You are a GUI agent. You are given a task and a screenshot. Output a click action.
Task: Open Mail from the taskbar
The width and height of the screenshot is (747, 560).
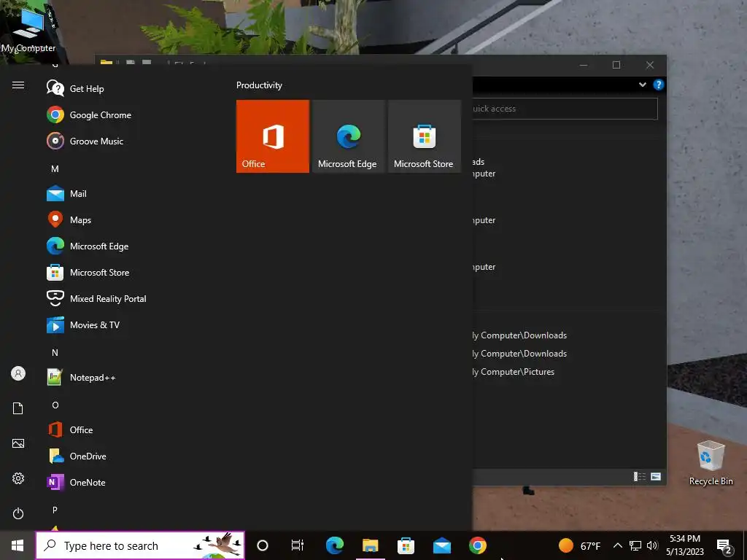pos(441,545)
